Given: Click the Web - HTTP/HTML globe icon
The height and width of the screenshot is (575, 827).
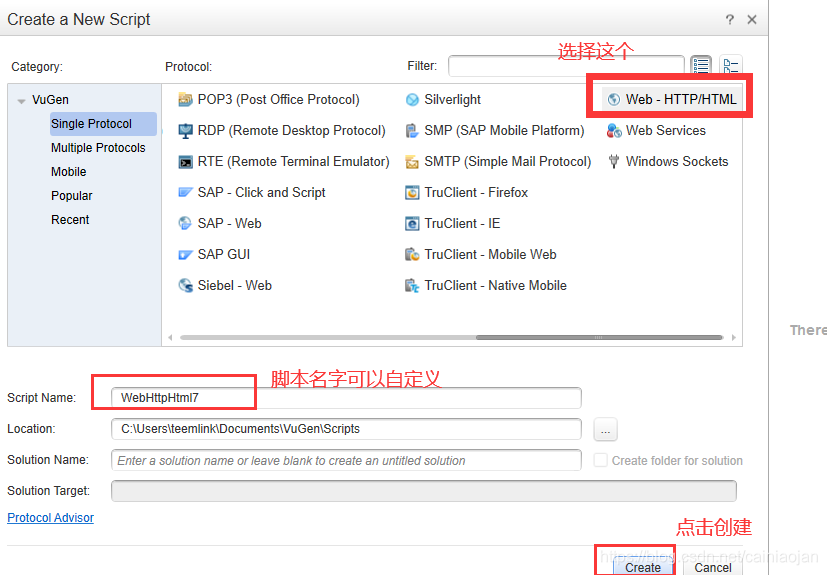Looking at the screenshot, I should click(x=613, y=100).
